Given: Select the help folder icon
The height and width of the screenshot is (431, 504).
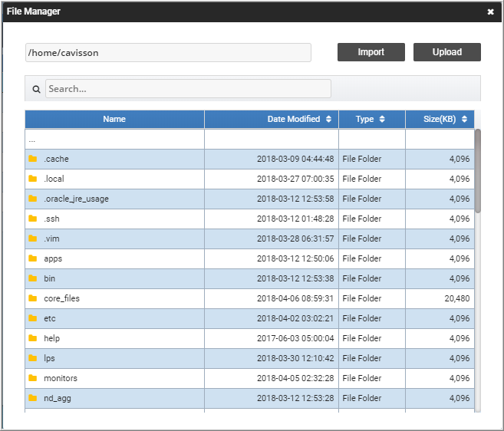Looking at the screenshot, I should [33, 337].
